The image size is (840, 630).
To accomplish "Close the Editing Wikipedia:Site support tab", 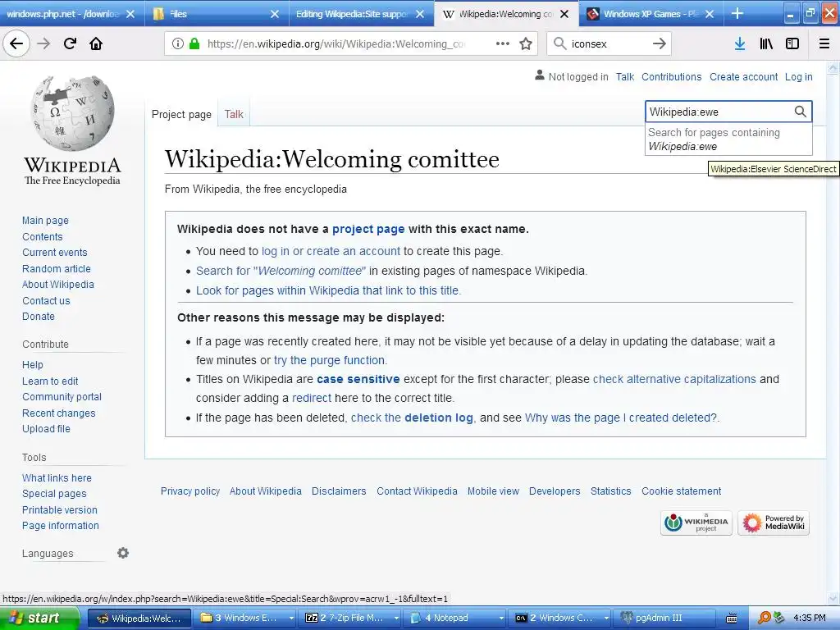I will [x=420, y=14].
